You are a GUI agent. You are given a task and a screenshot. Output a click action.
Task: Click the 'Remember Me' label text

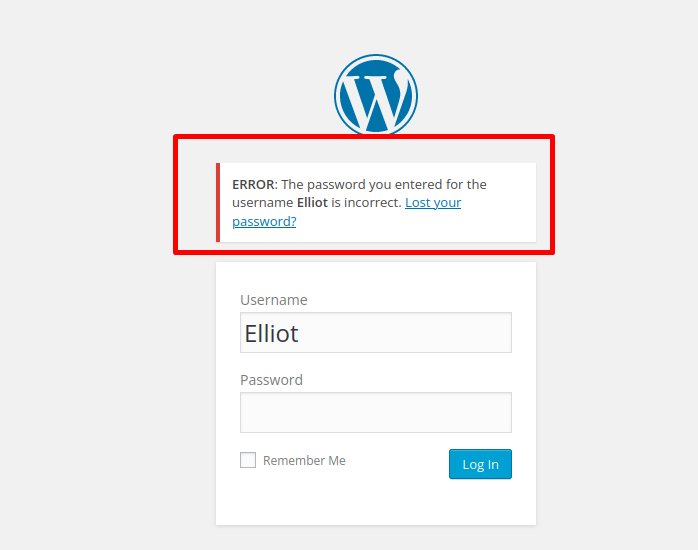tap(304, 461)
